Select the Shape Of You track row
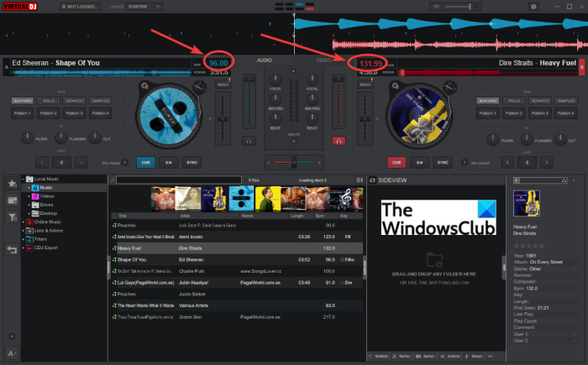The width and height of the screenshot is (588, 365). tap(237, 260)
